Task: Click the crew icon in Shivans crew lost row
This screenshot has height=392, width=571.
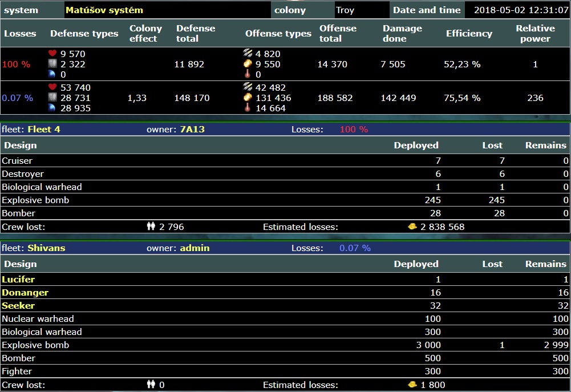Action: point(151,385)
